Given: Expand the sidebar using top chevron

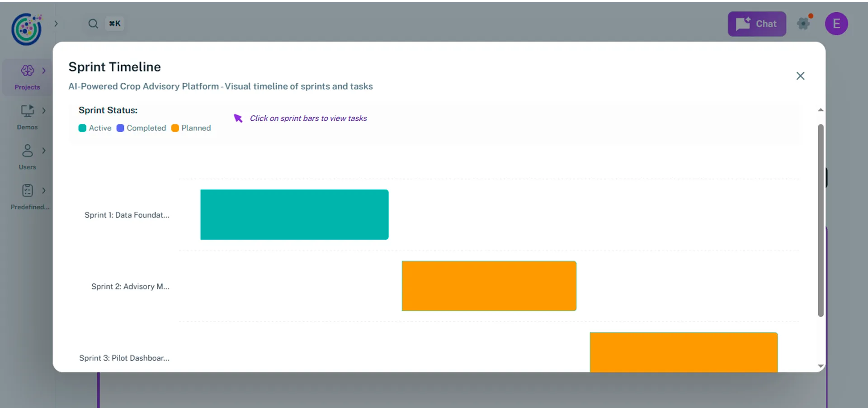Looking at the screenshot, I should (x=56, y=24).
